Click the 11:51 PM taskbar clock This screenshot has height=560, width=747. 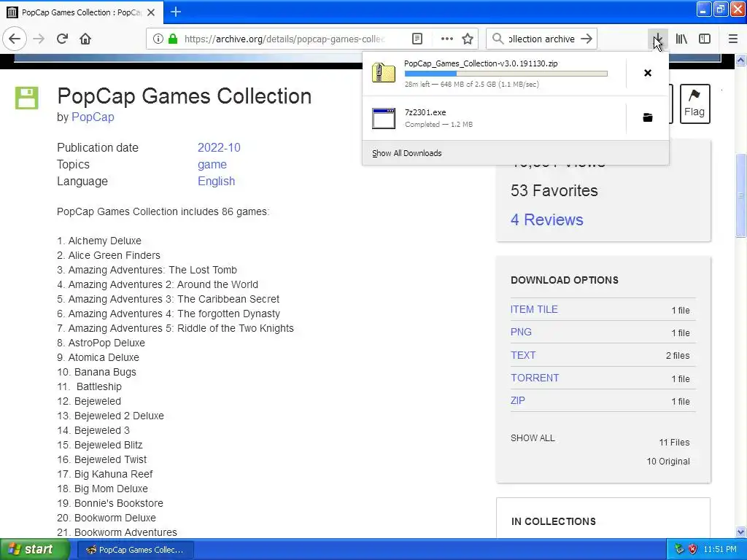pos(720,550)
